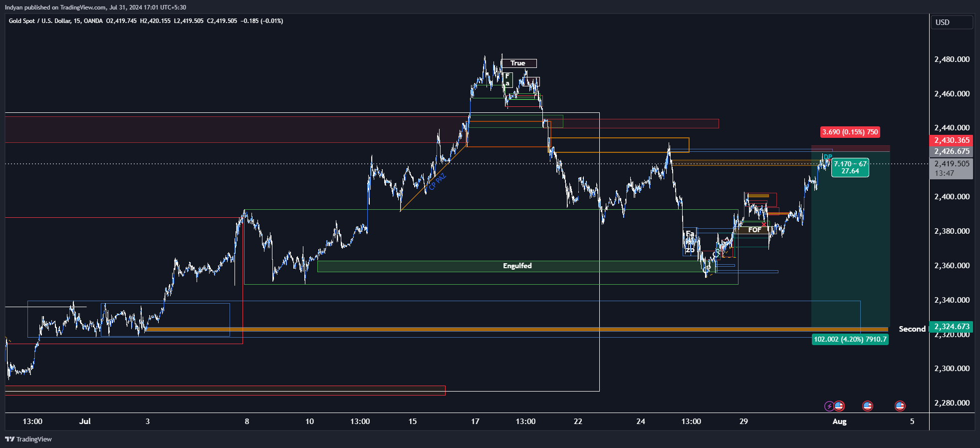Click the L2,419.505 low value in header
The width and height of the screenshot is (980, 448).
tap(189, 21)
